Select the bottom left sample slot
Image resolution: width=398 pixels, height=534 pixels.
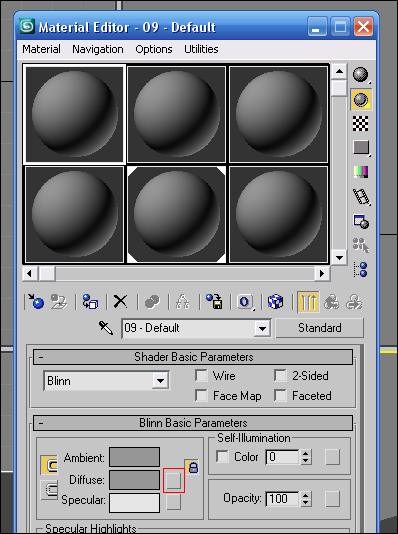(75, 214)
